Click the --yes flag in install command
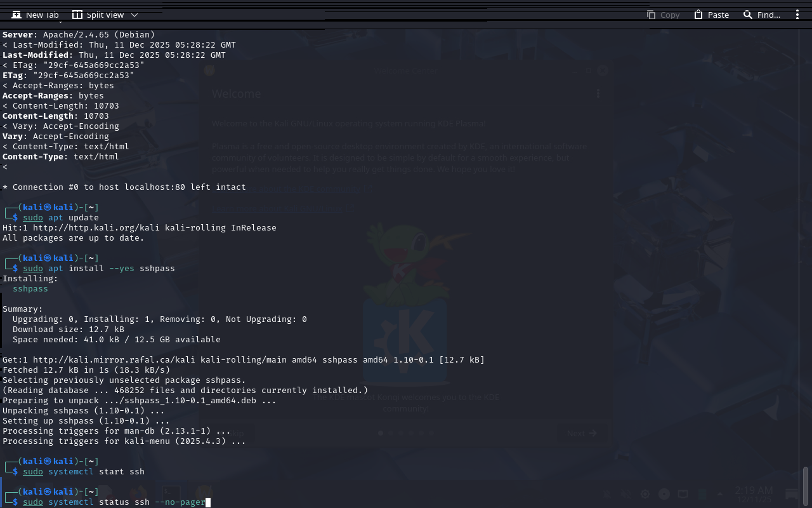The width and height of the screenshot is (812, 508). 121,269
